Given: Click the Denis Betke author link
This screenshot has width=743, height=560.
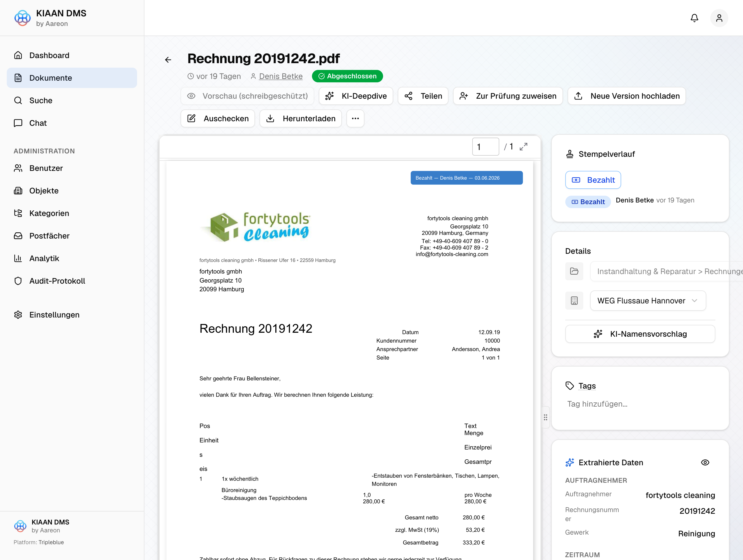Looking at the screenshot, I should click(x=281, y=76).
